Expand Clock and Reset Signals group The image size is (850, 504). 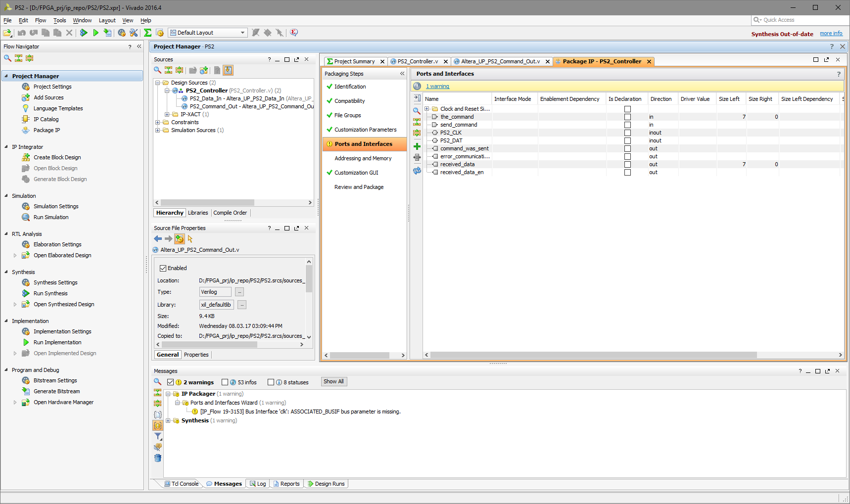click(426, 109)
